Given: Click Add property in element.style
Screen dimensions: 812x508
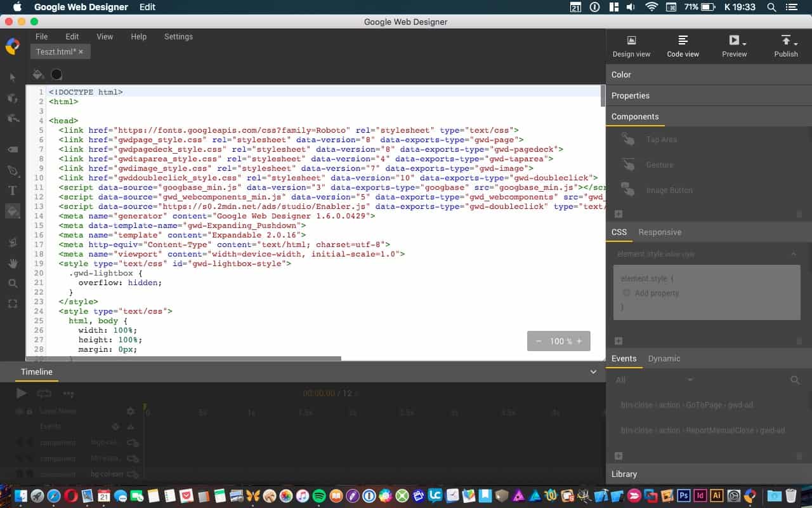Looking at the screenshot, I should click(x=657, y=293).
